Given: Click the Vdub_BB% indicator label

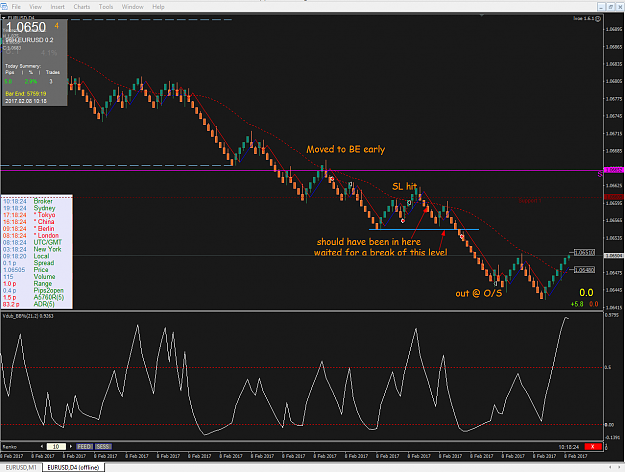Looking at the screenshot, I should click(x=28, y=316).
